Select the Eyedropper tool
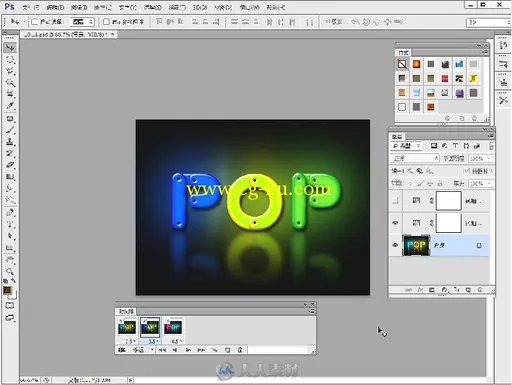Screen dimensions: 512x385 pos(10,106)
